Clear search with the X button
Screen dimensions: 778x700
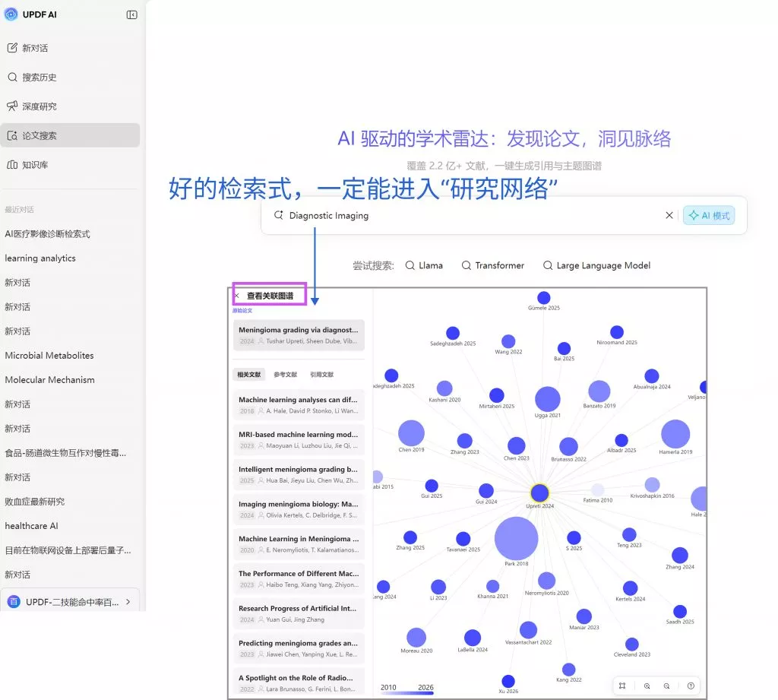[669, 215]
